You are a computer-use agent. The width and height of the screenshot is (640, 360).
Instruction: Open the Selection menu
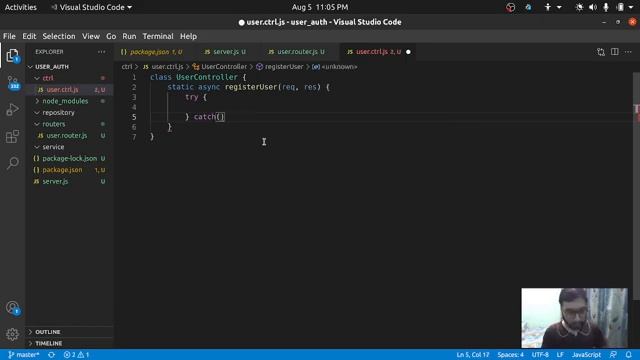[x=59, y=36]
